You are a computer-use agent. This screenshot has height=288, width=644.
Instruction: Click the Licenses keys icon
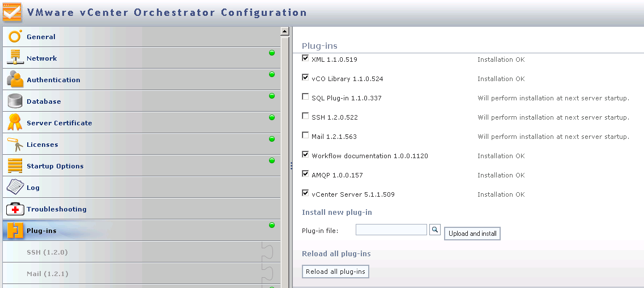click(x=15, y=144)
